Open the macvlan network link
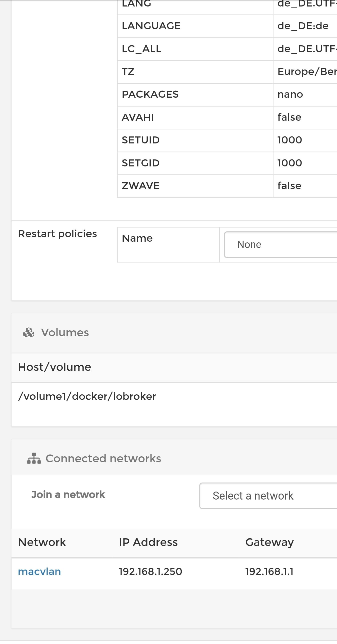The image size is (337, 644). pyautogui.click(x=39, y=572)
